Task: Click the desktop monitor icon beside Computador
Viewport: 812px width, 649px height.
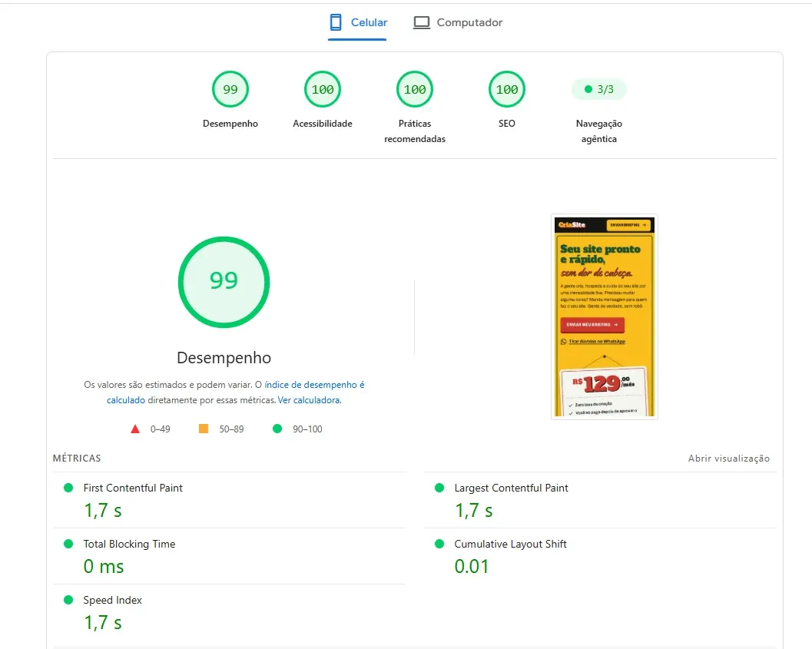Action: click(422, 23)
